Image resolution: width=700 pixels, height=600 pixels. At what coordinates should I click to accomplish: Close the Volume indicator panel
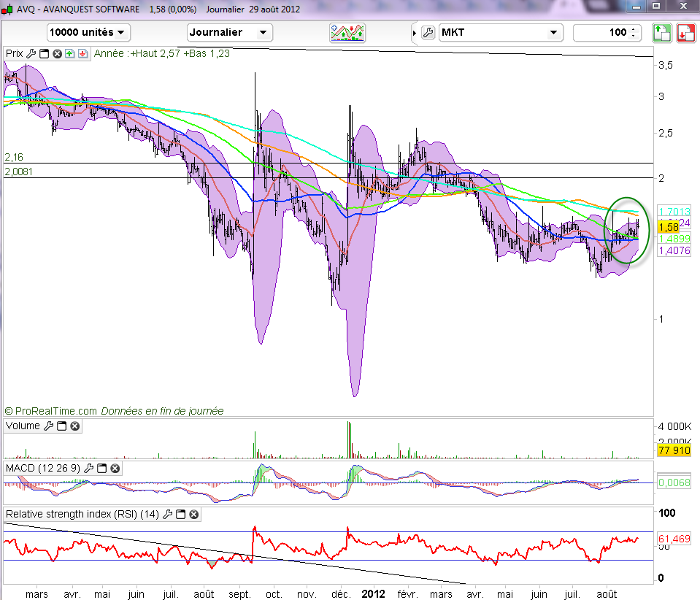coord(74,426)
